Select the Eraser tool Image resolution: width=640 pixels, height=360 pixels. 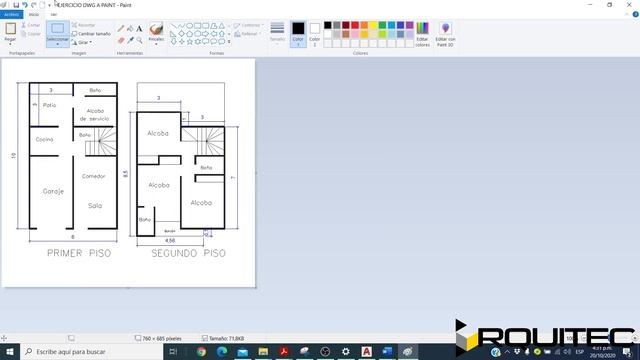121,40
